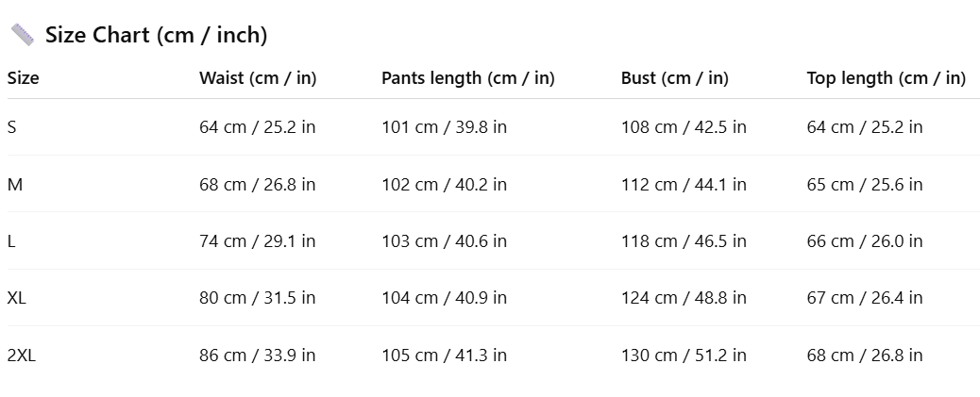The height and width of the screenshot is (397, 980).
Task: Click the 68 cm / 26.8 in waist cell
Action: tap(257, 185)
